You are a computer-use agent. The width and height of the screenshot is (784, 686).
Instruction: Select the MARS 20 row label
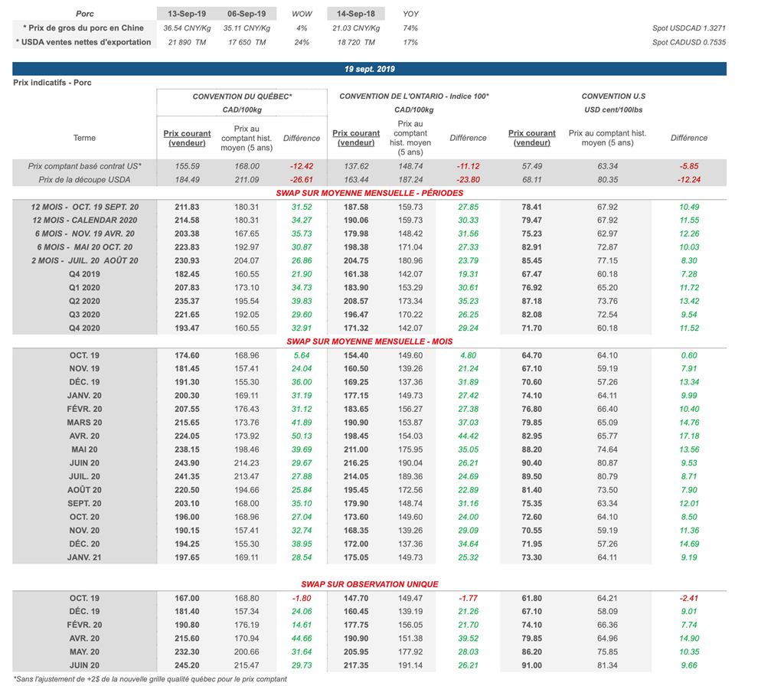pyautogui.click(x=84, y=423)
